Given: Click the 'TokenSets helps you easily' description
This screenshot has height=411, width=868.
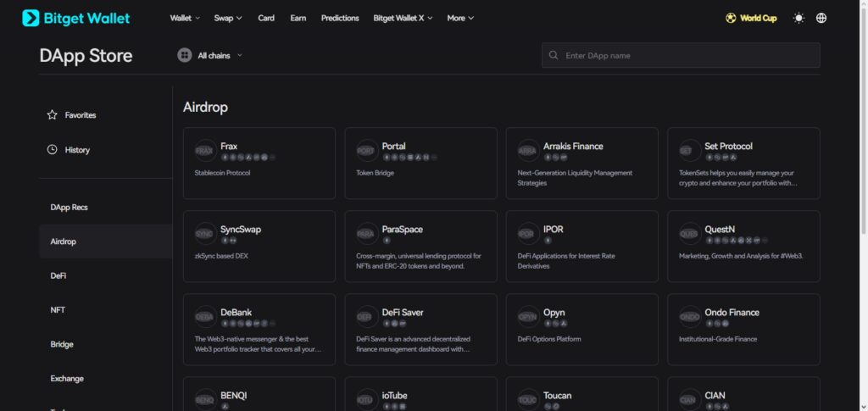Looking at the screenshot, I should pyautogui.click(x=738, y=178).
